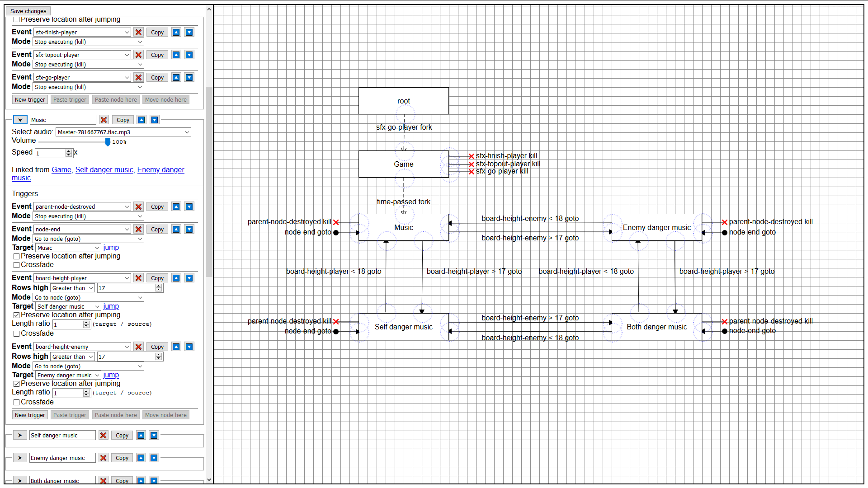The image size is (868, 488).
Task: Enable Crossfade for node-end trigger
Action: [x=17, y=265]
